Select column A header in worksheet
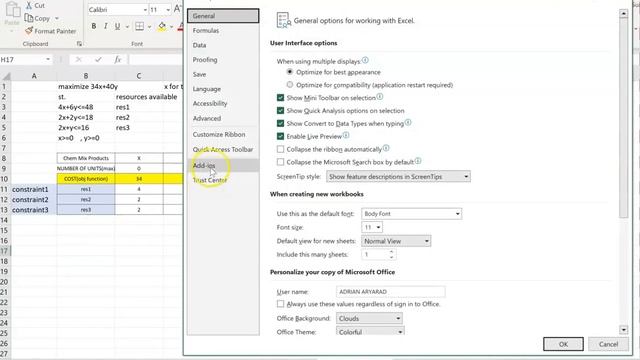The image size is (640, 360). click(34, 76)
